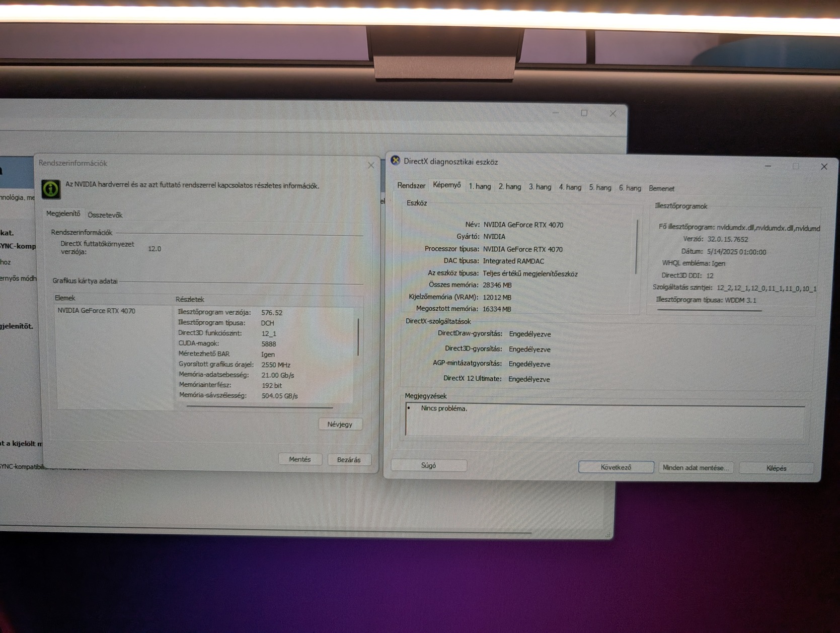840x633 pixels.
Task: Click the Eszköz panel vertical scrollbar
Action: pos(637,246)
